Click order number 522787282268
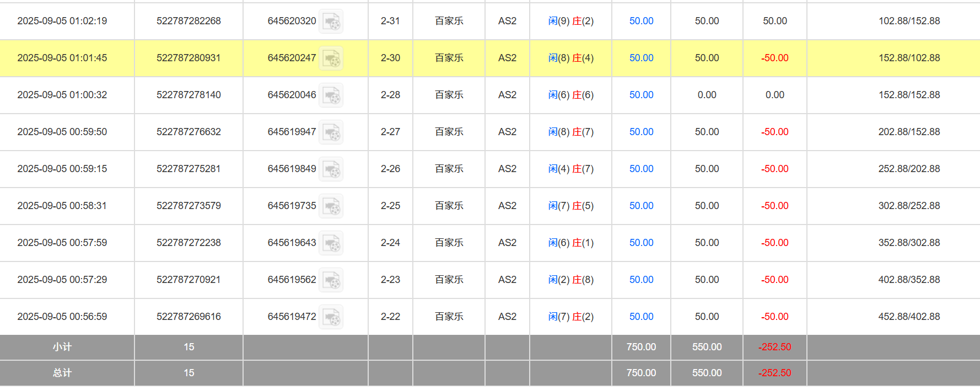The image size is (980, 390). coord(189,21)
